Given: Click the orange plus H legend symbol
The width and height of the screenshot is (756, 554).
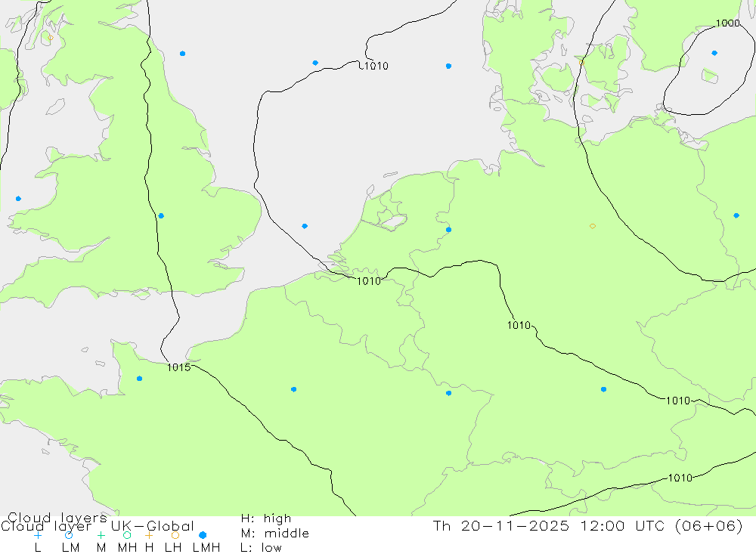Looking at the screenshot, I should pos(149,535).
